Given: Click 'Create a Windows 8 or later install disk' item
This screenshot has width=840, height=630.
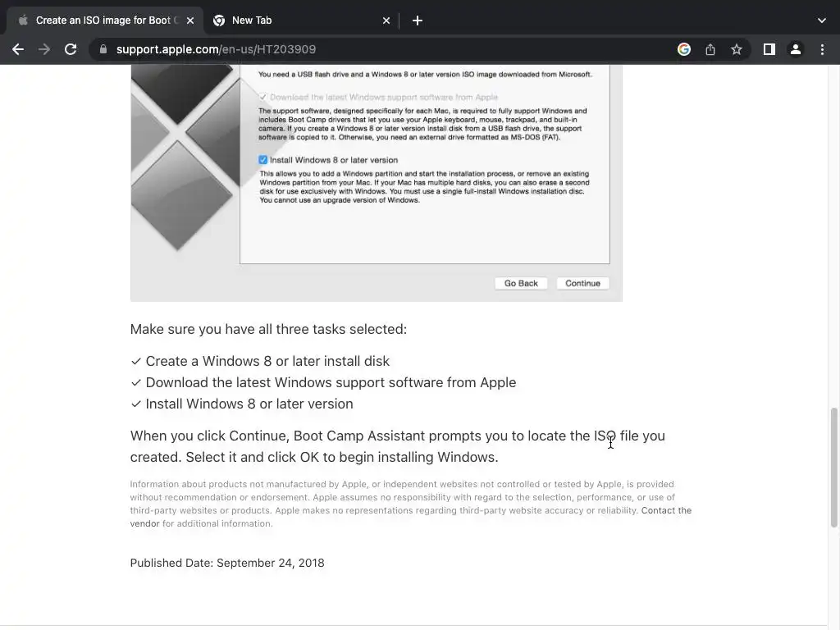Looking at the screenshot, I should point(267,361).
